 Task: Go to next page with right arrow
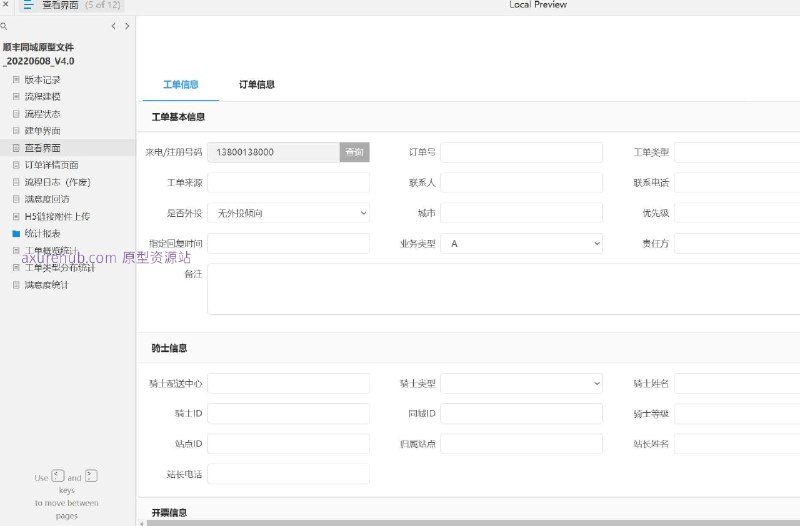point(127,26)
